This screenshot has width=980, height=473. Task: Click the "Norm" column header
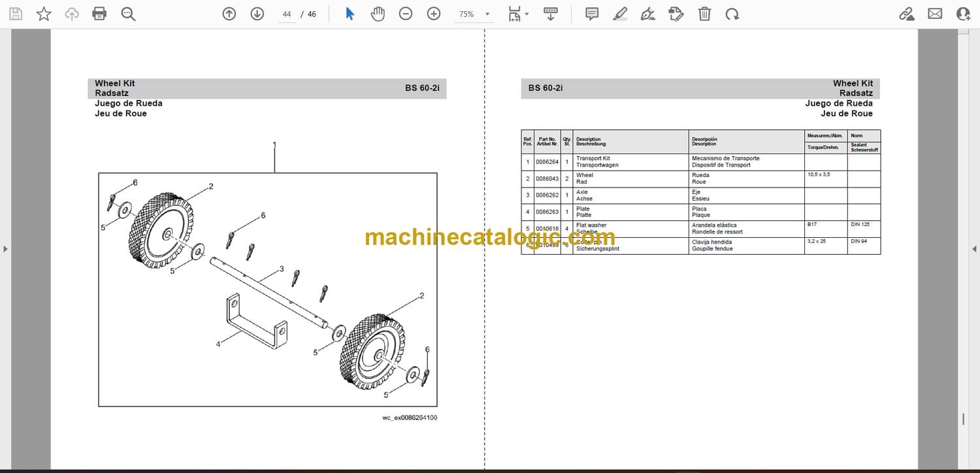[857, 136]
